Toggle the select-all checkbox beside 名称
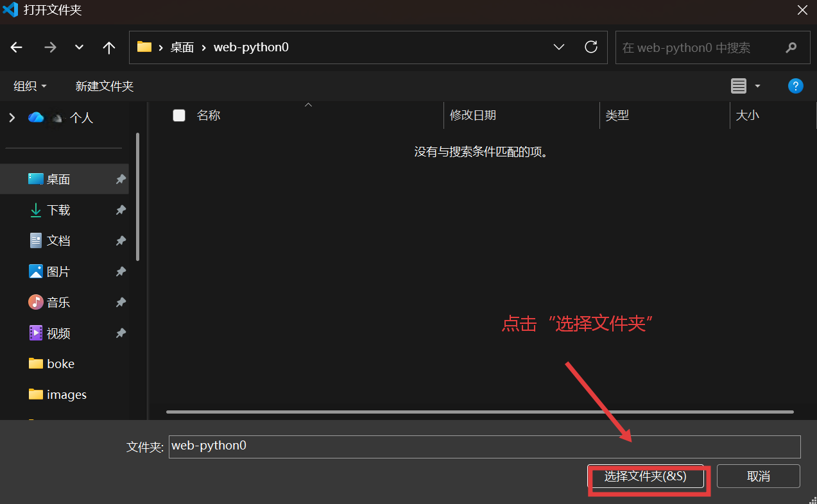The image size is (817, 504). click(179, 115)
